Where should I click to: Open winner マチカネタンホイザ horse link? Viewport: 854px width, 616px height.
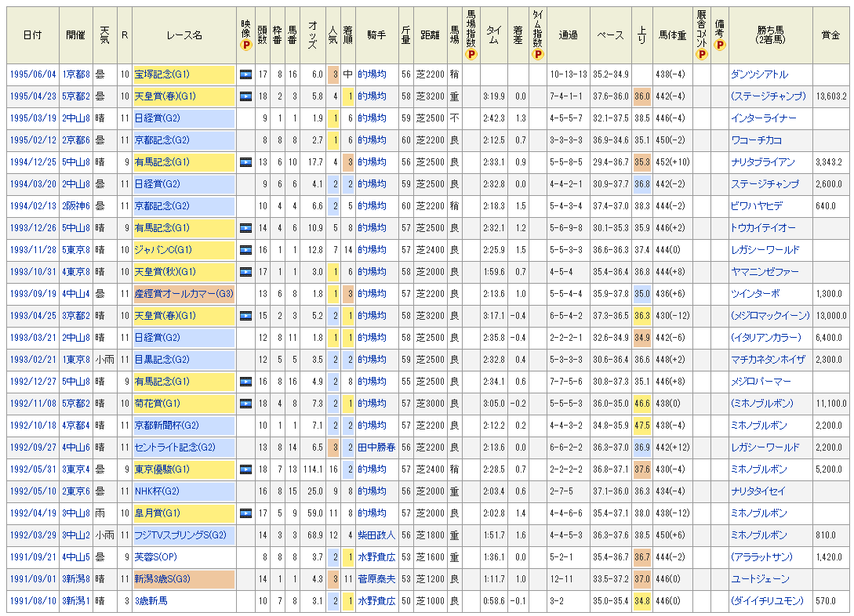click(x=768, y=360)
